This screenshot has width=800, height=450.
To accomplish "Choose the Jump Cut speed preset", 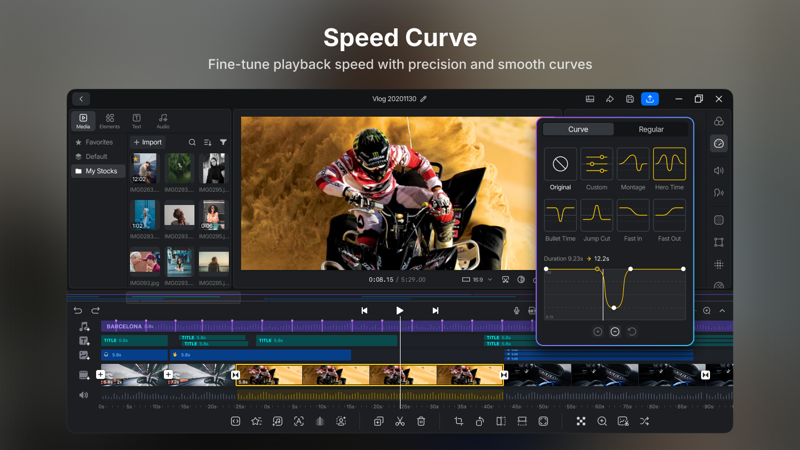I will 596,215.
